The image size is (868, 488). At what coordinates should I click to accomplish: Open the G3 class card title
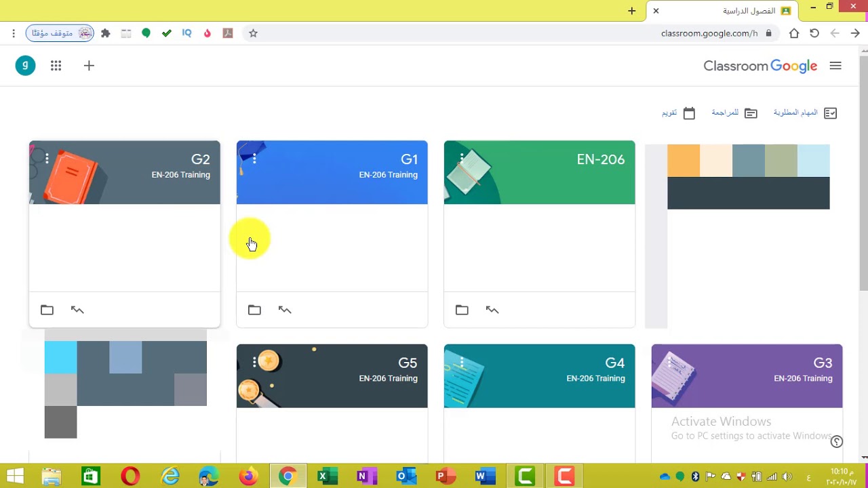pos(823,363)
